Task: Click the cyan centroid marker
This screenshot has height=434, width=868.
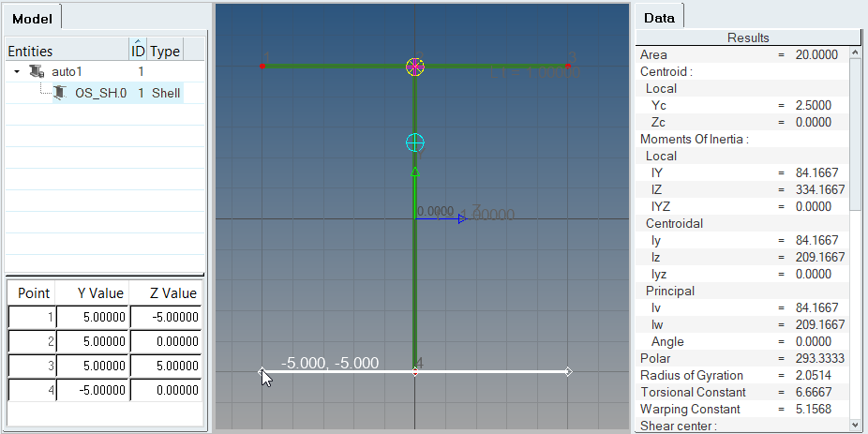Action: pos(415,142)
